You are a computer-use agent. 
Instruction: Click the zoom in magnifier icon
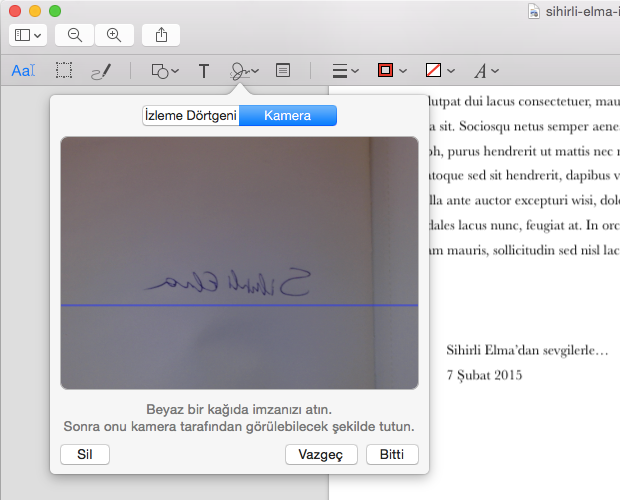point(114,35)
